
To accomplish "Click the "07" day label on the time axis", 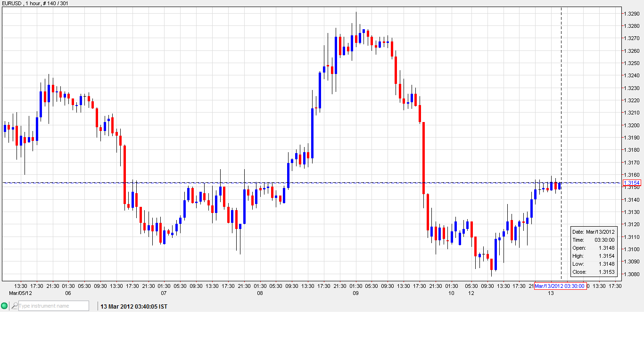I will tap(164, 293).
